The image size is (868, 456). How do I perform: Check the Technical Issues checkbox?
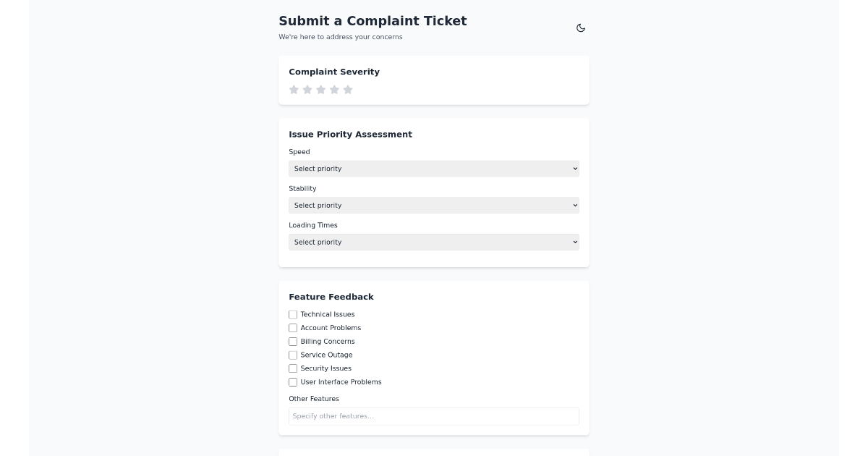(x=293, y=314)
